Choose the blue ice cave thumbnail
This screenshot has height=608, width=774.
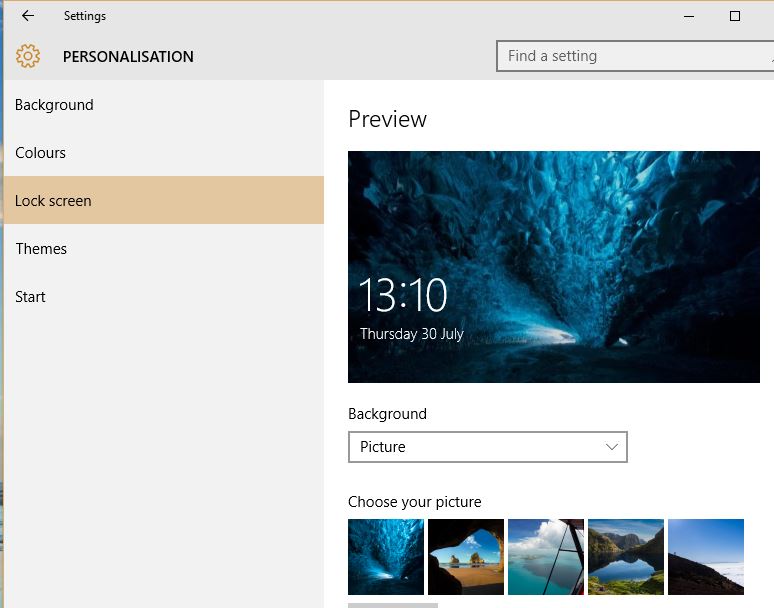point(386,557)
